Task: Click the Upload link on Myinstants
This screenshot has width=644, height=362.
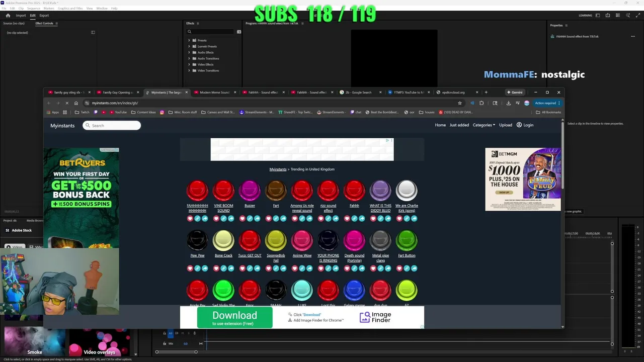Action: coord(506,125)
